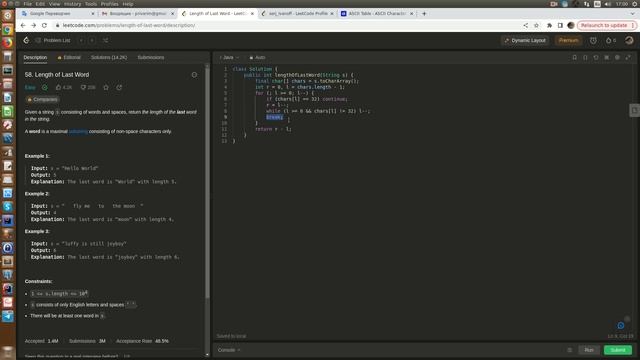This screenshot has height=360, width=640.
Task: Switch to the ASCII Table browser tab
Action: [x=376, y=13]
